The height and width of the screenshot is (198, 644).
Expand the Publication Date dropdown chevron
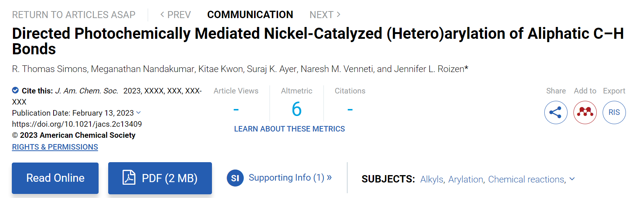(x=138, y=113)
